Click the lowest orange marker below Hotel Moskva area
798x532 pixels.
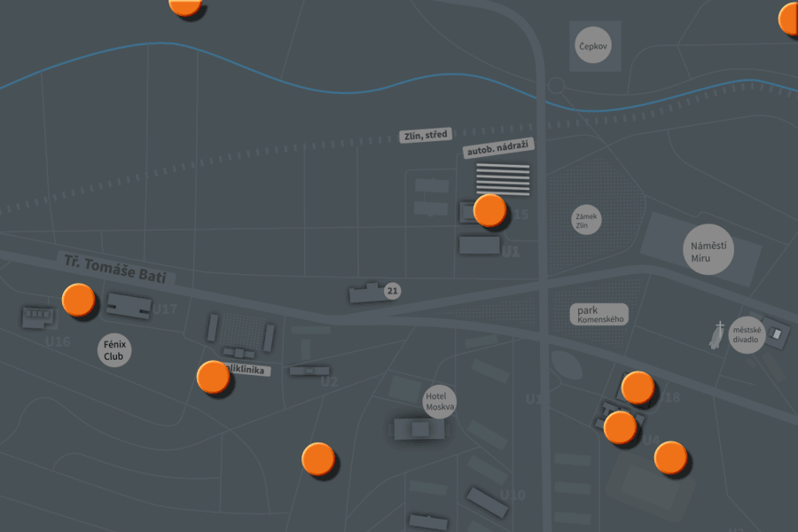click(319, 460)
